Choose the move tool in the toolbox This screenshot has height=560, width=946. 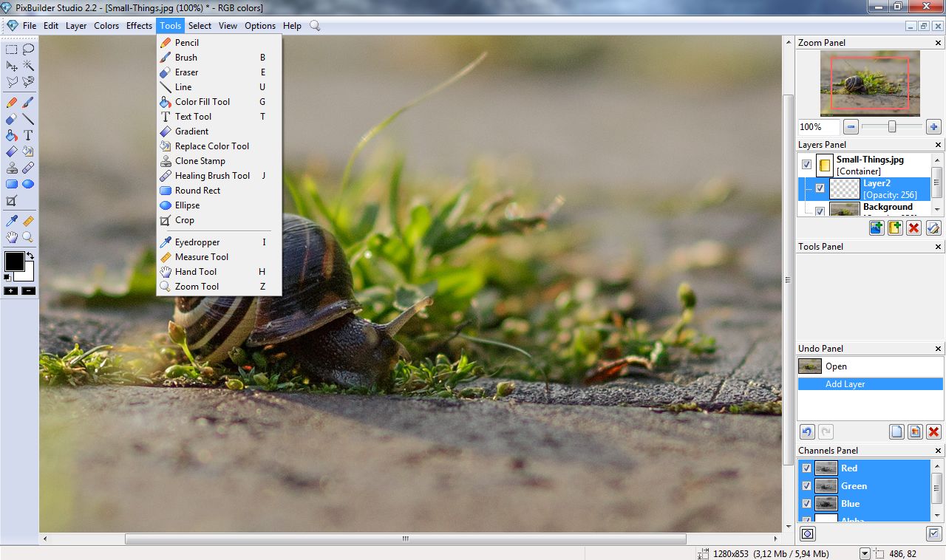[12, 66]
